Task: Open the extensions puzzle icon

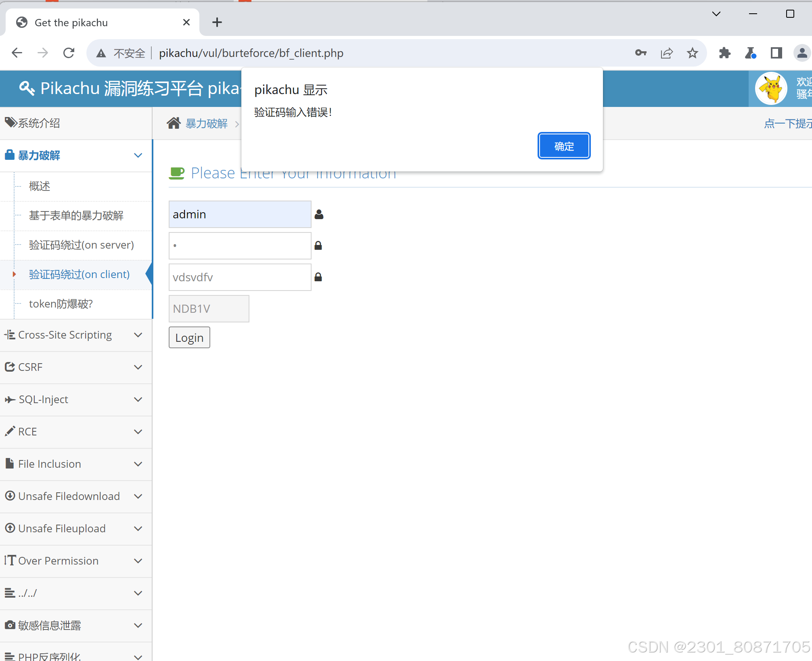Action: pos(725,53)
